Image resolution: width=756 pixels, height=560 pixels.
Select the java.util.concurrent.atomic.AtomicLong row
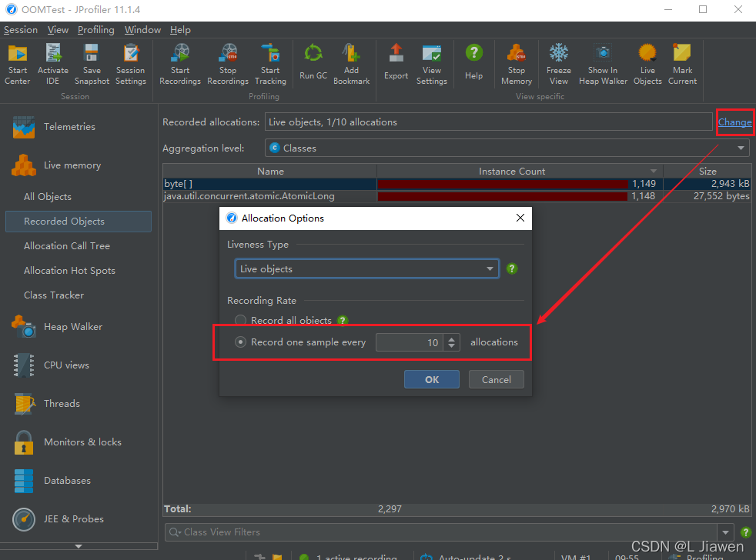pos(457,196)
